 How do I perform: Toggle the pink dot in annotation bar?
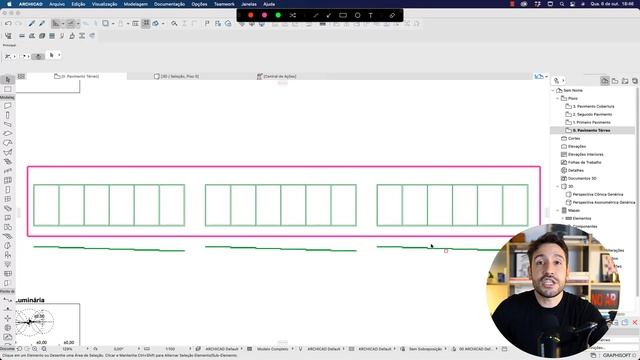[x=264, y=16]
